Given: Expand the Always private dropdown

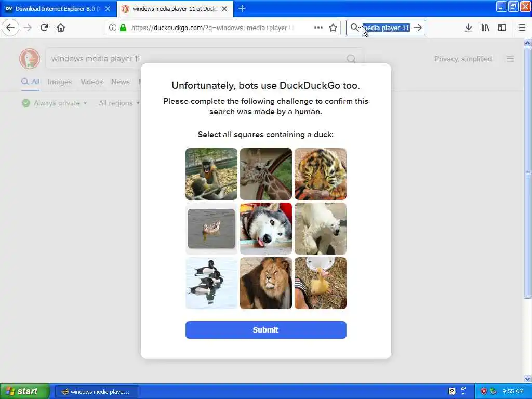Looking at the screenshot, I should click(55, 103).
